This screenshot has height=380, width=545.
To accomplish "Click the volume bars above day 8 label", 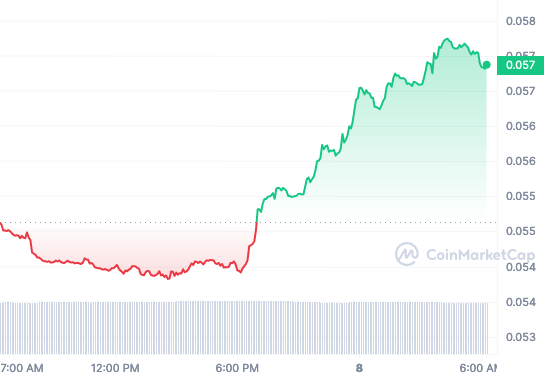I will tap(359, 328).
